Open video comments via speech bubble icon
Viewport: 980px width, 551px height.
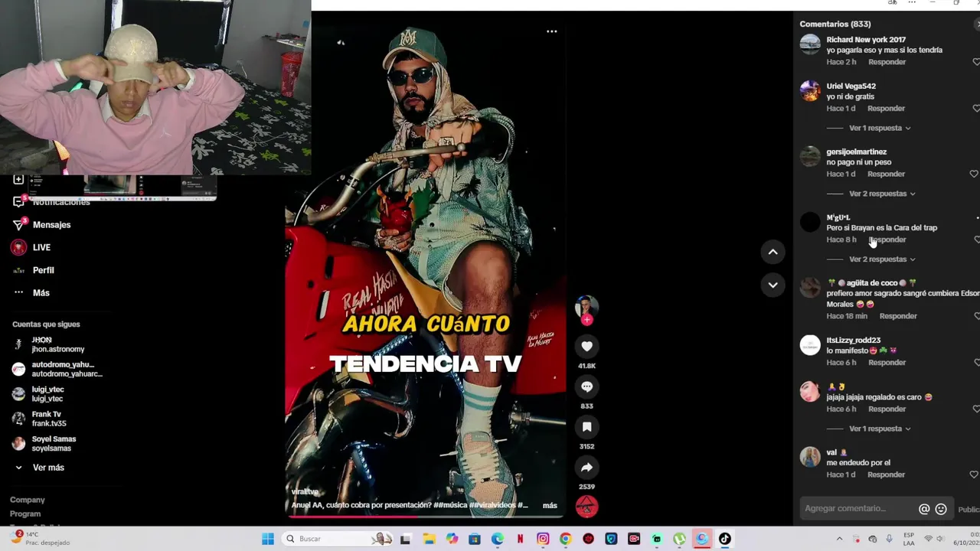[x=586, y=386]
